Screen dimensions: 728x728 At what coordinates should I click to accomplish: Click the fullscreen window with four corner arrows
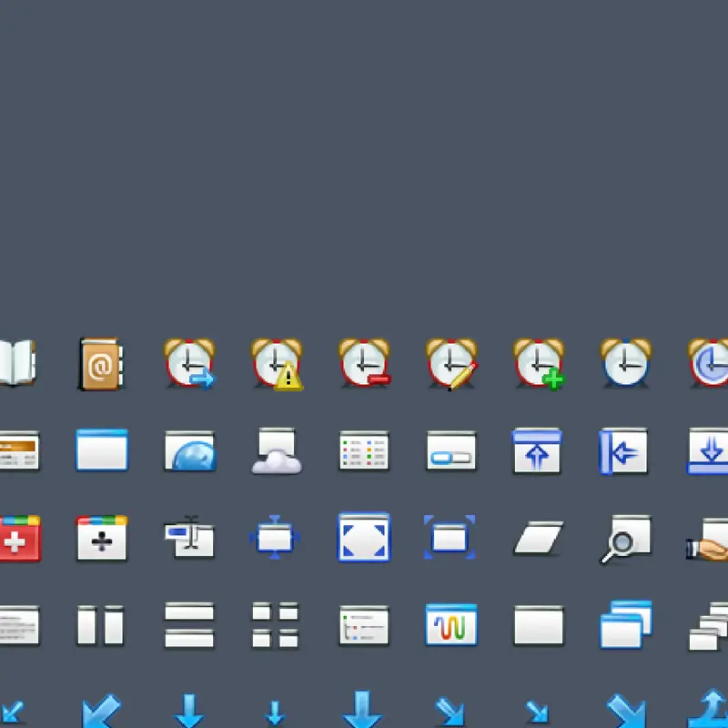[364, 537]
